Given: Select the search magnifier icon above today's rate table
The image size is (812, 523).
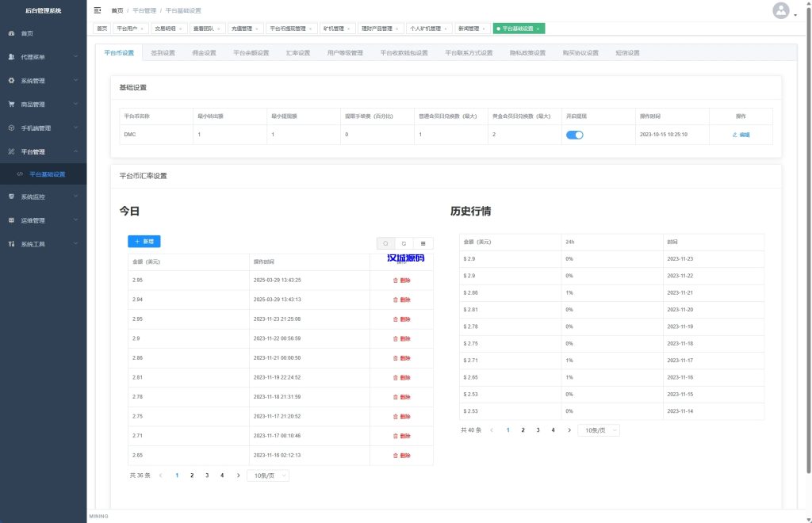Looking at the screenshot, I should [x=385, y=243].
